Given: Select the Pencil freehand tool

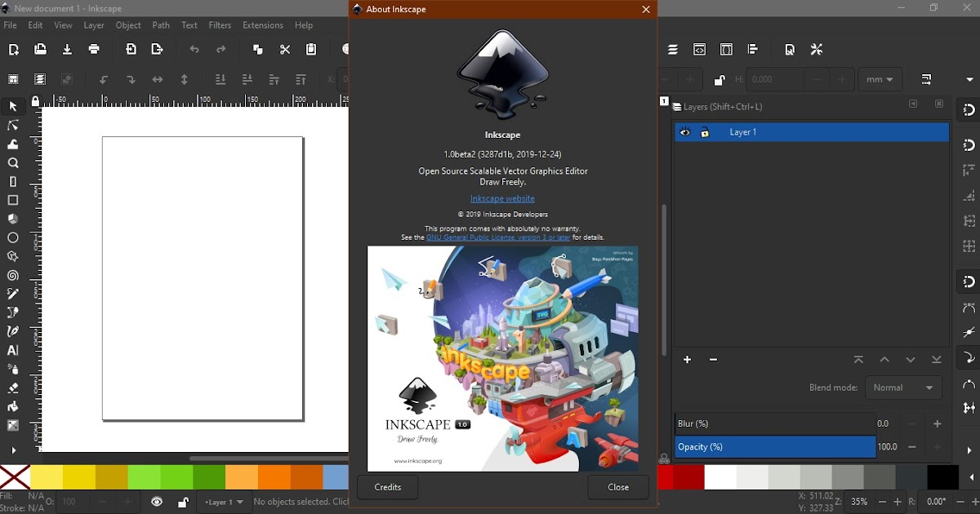Looking at the screenshot, I should 13,295.
